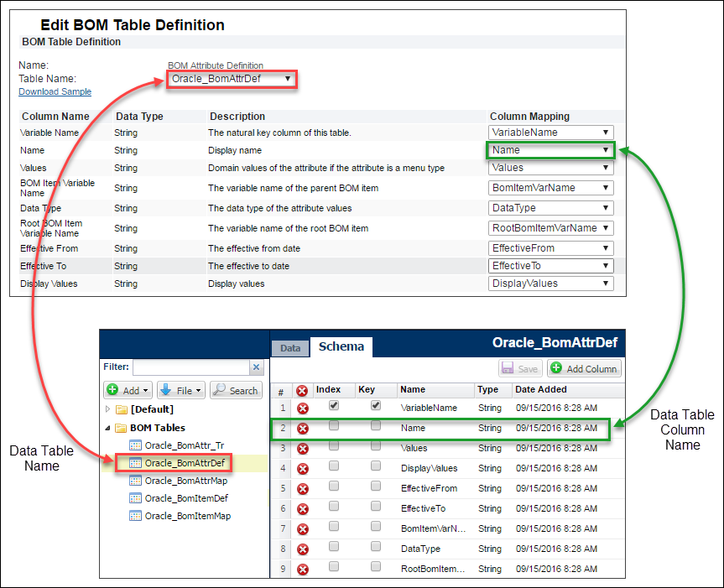Uncheck the Index checkbox for VariableName

(334, 407)
